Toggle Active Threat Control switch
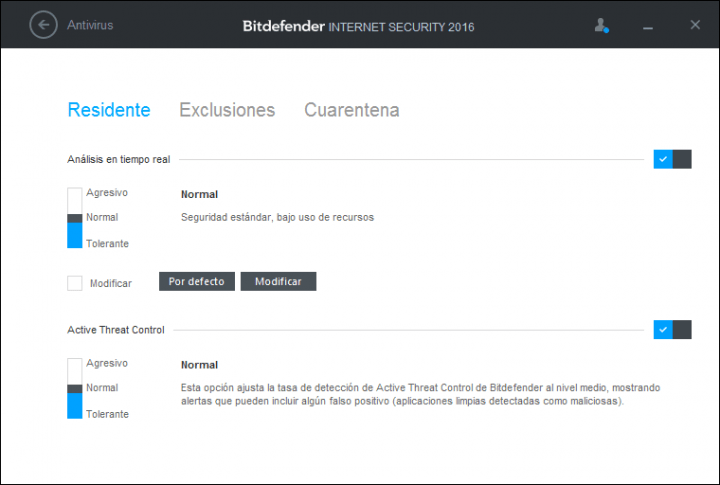The width and height of the screenshot is (720, 485). [x=672, y=330]
